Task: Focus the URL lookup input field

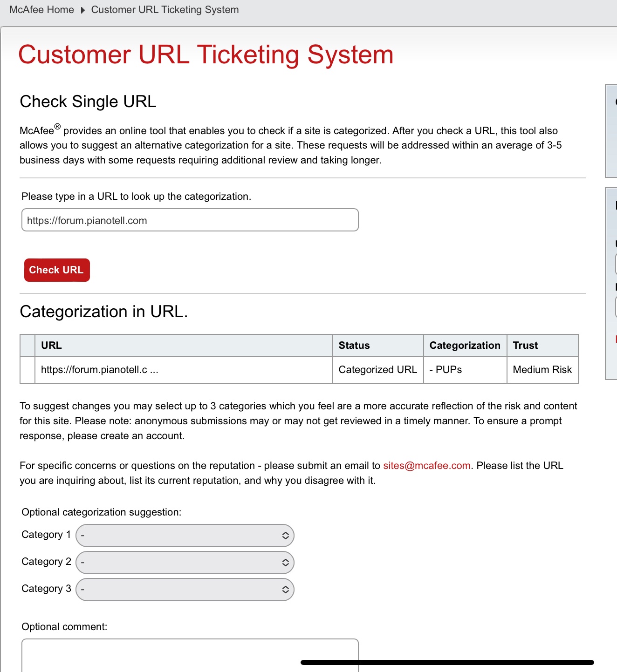Action: coord(190,220)
